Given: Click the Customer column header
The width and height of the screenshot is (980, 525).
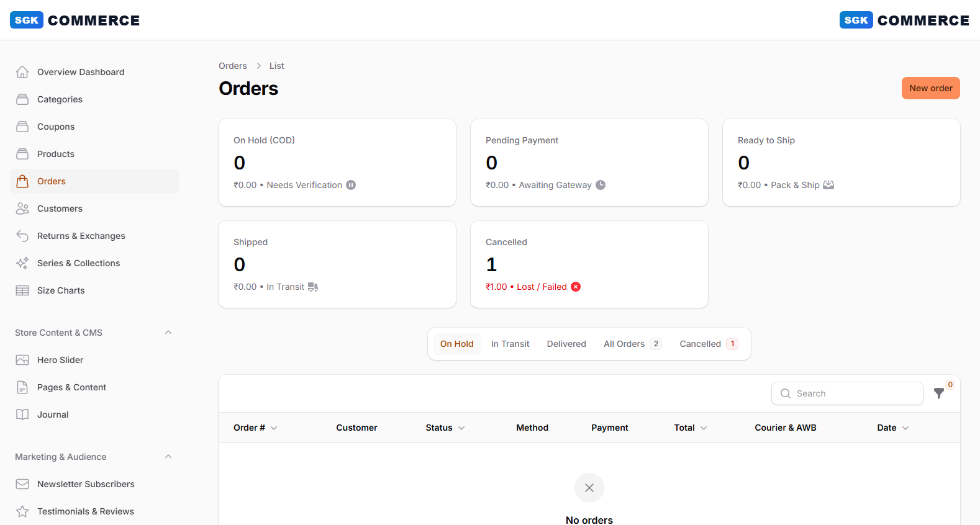Looking at the screenshot, I should click(x=356, y=428).
